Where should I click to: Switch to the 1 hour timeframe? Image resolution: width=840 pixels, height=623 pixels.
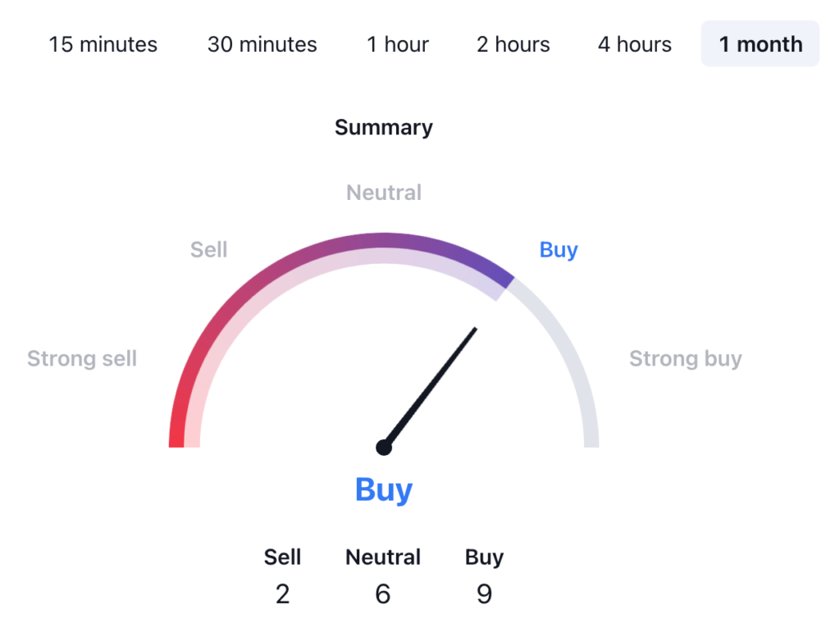pos(397,44)
